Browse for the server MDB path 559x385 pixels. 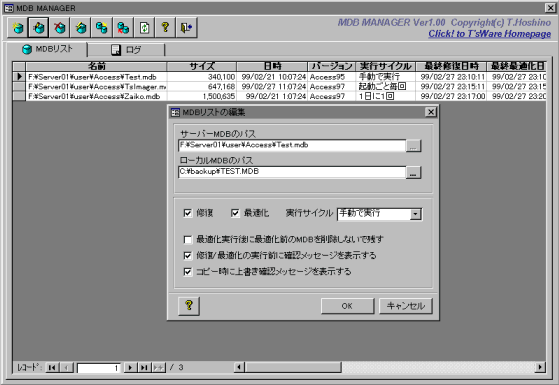(x=413, y=146)
